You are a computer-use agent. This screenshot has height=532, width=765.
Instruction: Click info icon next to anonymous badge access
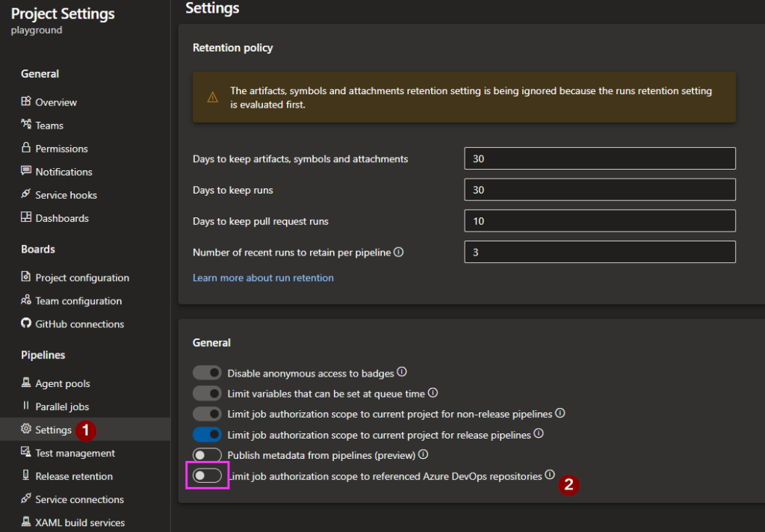pyautogui.click(x=401, y=372)
